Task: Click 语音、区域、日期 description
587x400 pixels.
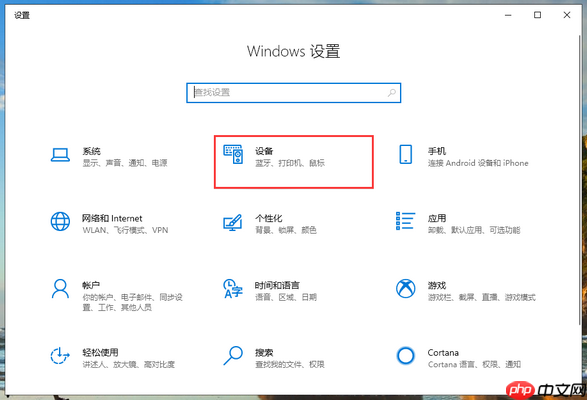Action: [286, 297]
